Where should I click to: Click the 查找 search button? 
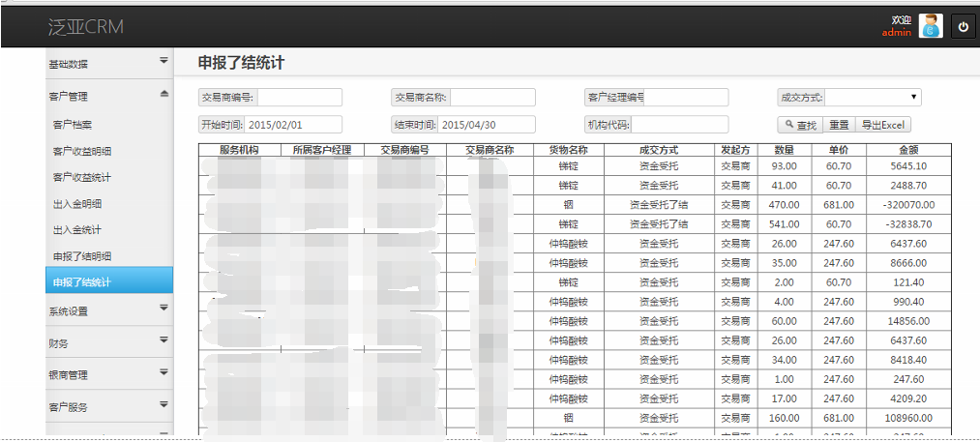tap(801, 125)
